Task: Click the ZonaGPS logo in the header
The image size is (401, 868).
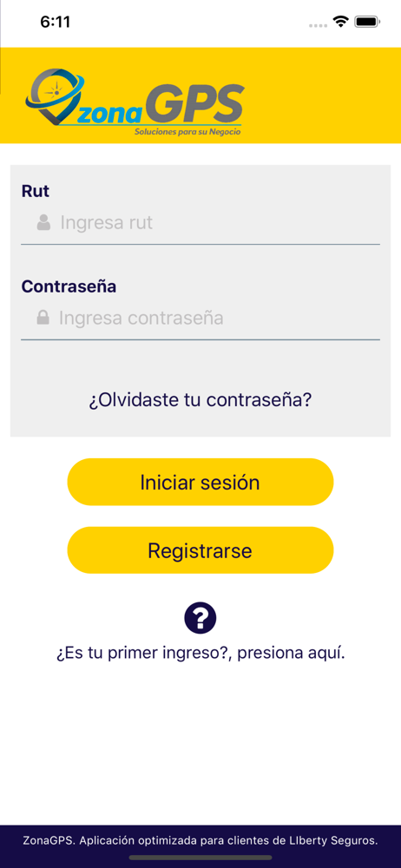Action: point(135,102)
